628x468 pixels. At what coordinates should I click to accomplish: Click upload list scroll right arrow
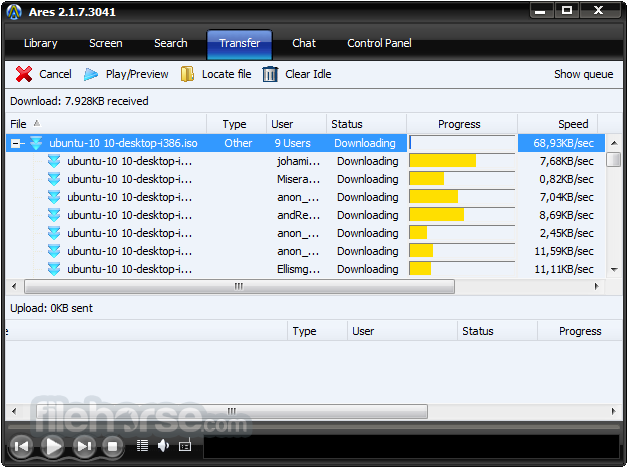click(614, 411)
